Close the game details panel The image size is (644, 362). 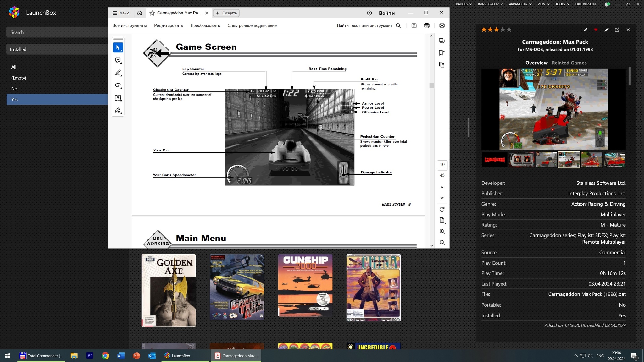[x=628, y=30]
